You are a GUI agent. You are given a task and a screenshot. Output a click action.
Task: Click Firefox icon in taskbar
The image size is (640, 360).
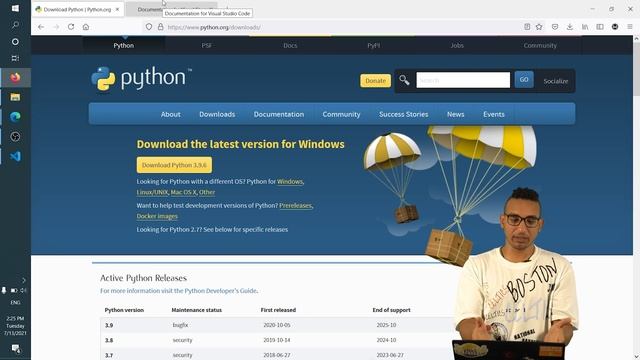coord(15,78)
